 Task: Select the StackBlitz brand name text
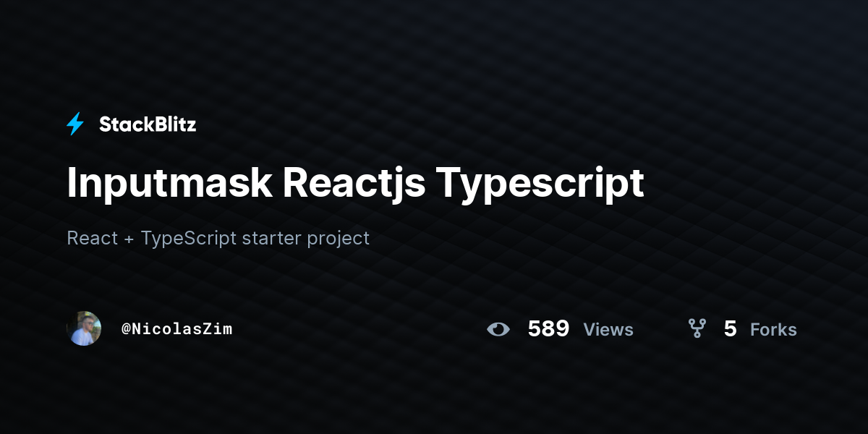(x=148, y=124)
